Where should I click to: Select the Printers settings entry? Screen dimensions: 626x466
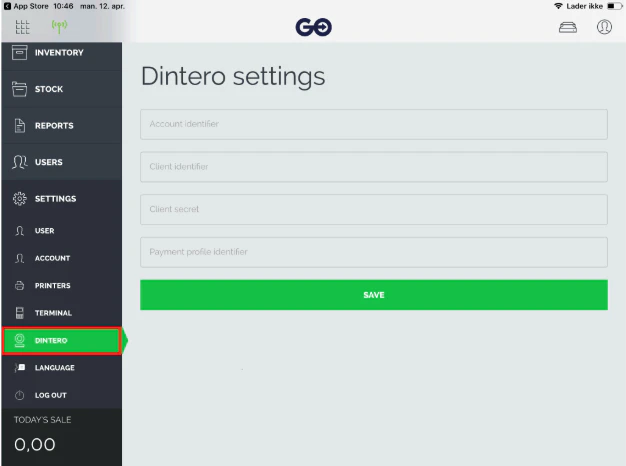62,286
